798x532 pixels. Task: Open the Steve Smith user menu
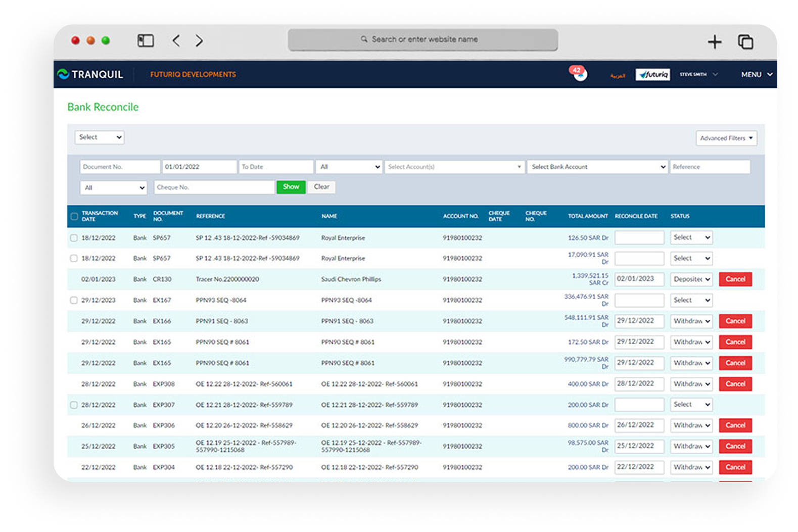[698, 75]
